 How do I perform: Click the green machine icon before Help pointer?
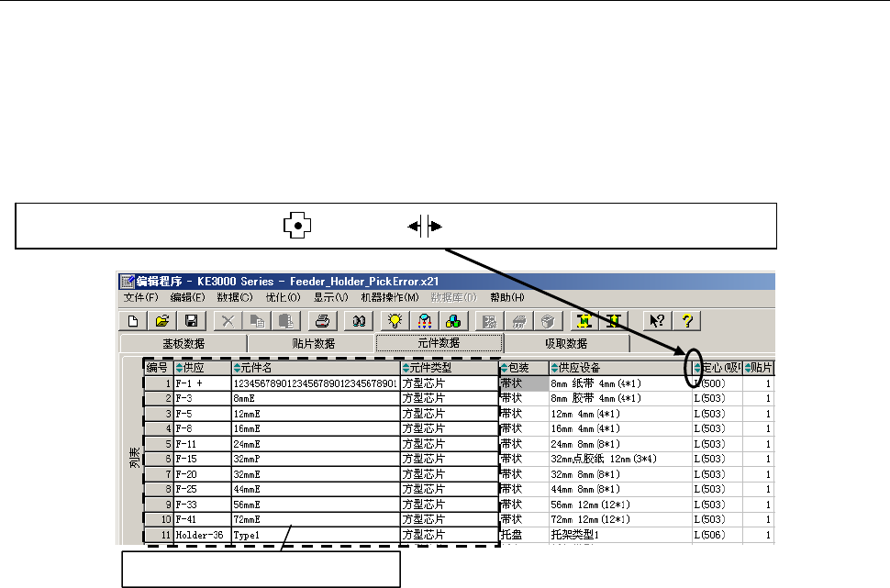pyautogui.click(x=613, y=321)
